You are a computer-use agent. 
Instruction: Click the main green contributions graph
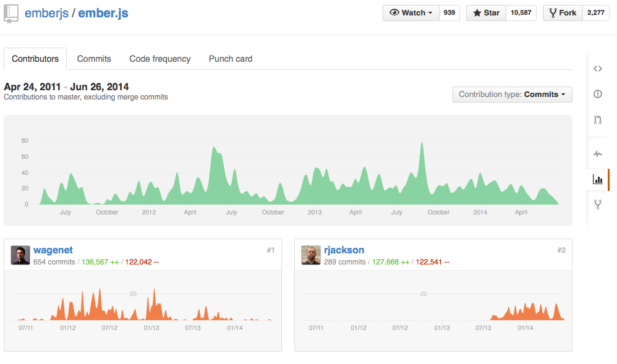point(288,171)
